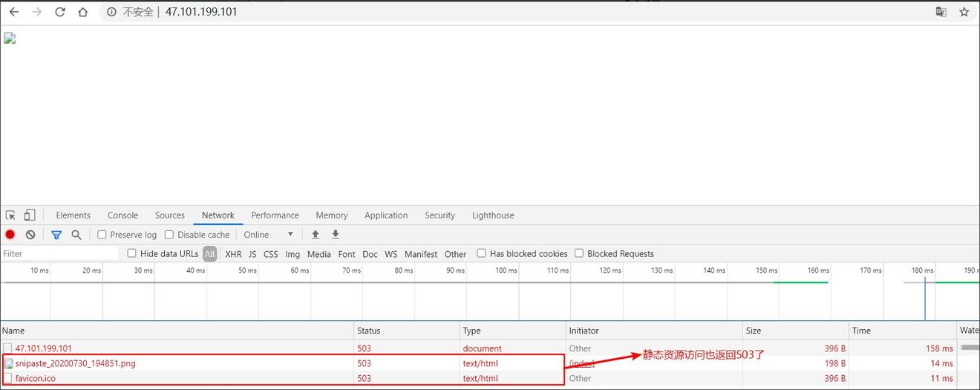
Task: Activate the inspect element picker icon
Action: point(10,215)
